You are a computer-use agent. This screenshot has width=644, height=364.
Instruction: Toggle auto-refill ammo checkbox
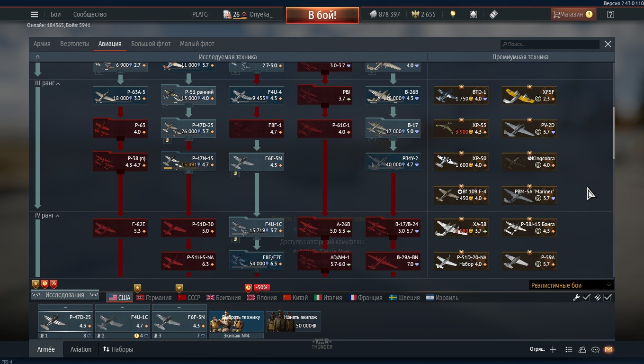608,298
